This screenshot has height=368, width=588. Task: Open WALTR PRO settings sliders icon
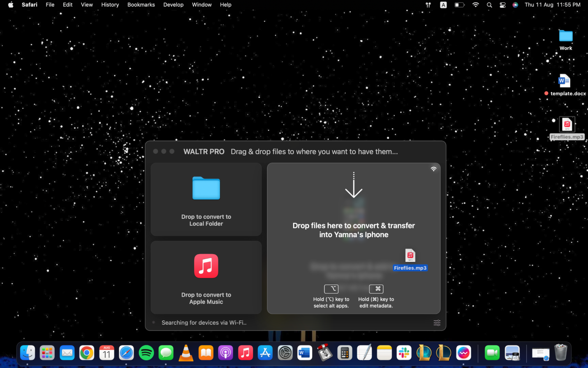pos(437,323)
